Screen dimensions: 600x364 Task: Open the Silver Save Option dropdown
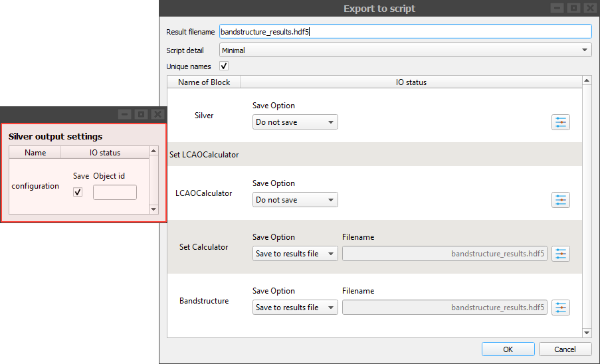pos(295,122)
